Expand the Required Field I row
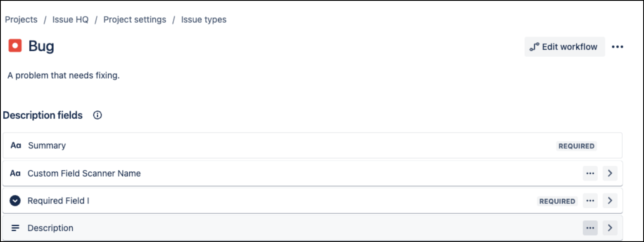644x242 pixels. pos(610,201)
